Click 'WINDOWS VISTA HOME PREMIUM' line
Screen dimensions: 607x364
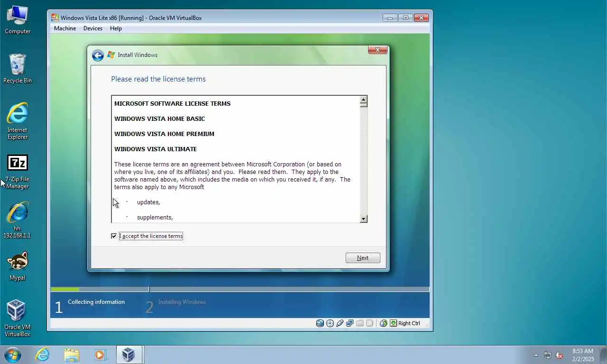(x=164, y=134)
